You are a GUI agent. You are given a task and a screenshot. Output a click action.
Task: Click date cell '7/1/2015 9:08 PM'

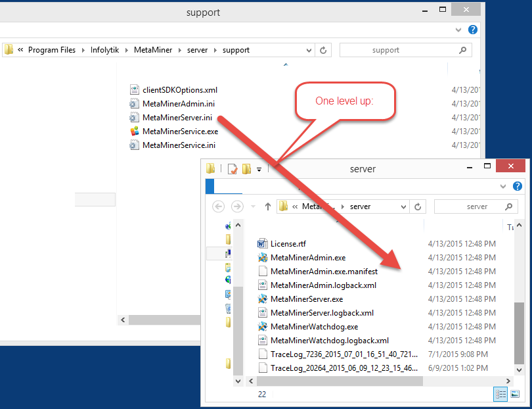(x=458, y=354)
